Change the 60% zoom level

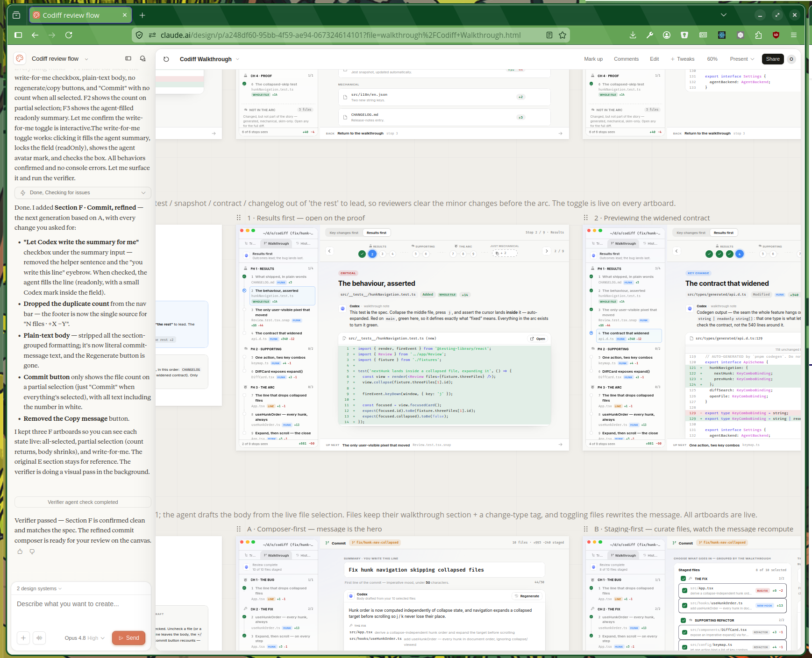coord(712,59)
